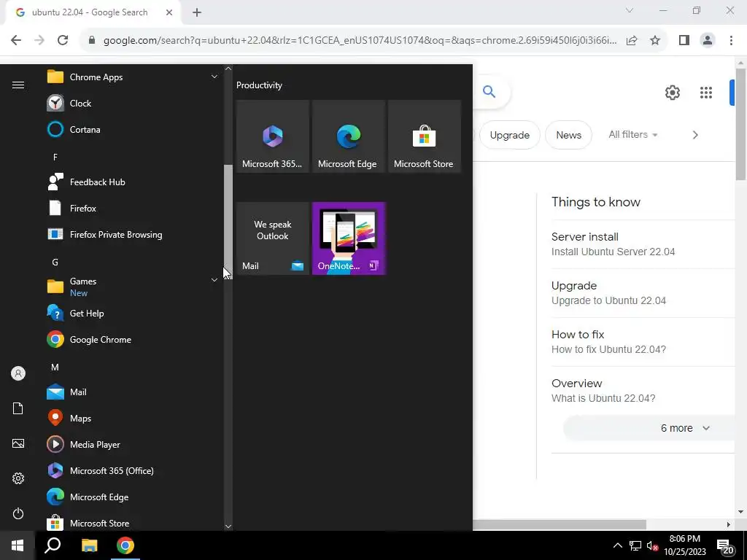Open the How to fix topic

coord(643,342)
